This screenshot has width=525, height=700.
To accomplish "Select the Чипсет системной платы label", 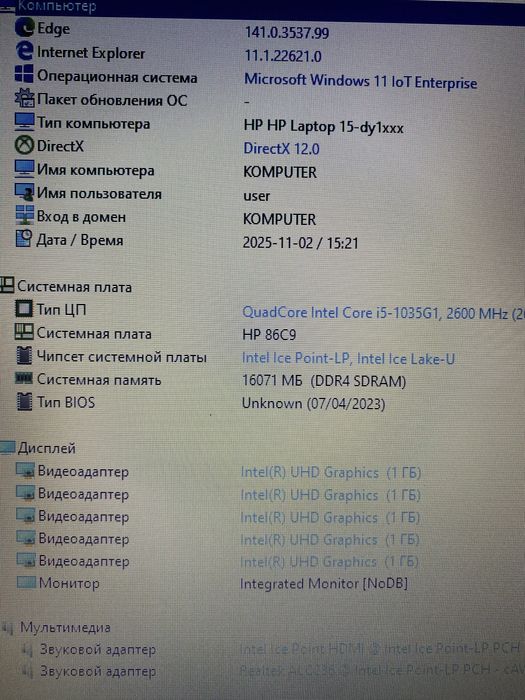I will pos(121,357).
